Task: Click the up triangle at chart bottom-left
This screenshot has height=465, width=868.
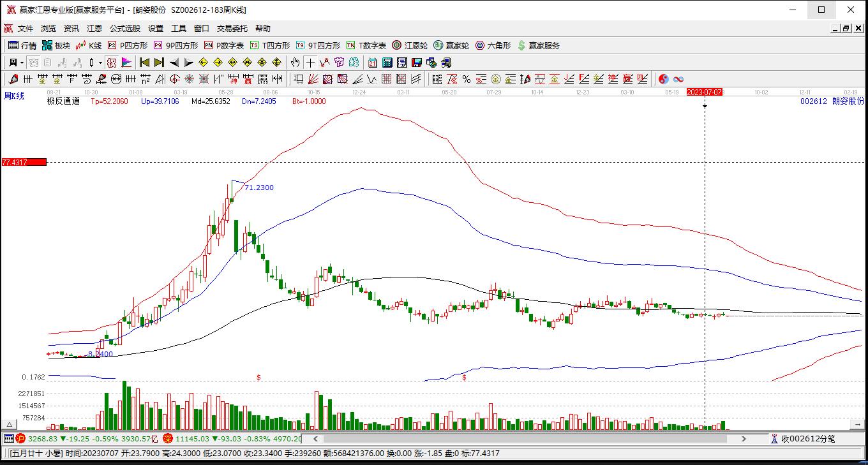Action: (10, 425)
